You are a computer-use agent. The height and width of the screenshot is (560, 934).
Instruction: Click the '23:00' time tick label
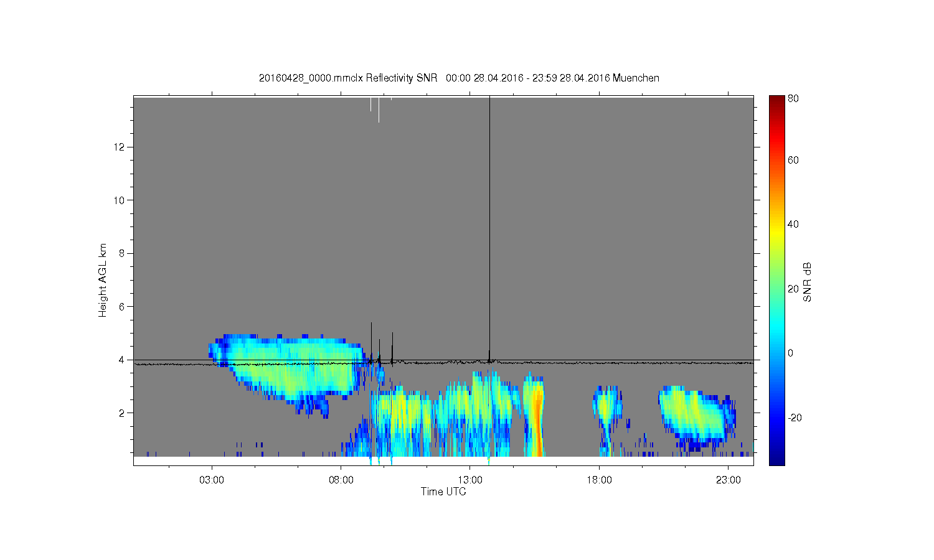point(729,480)
